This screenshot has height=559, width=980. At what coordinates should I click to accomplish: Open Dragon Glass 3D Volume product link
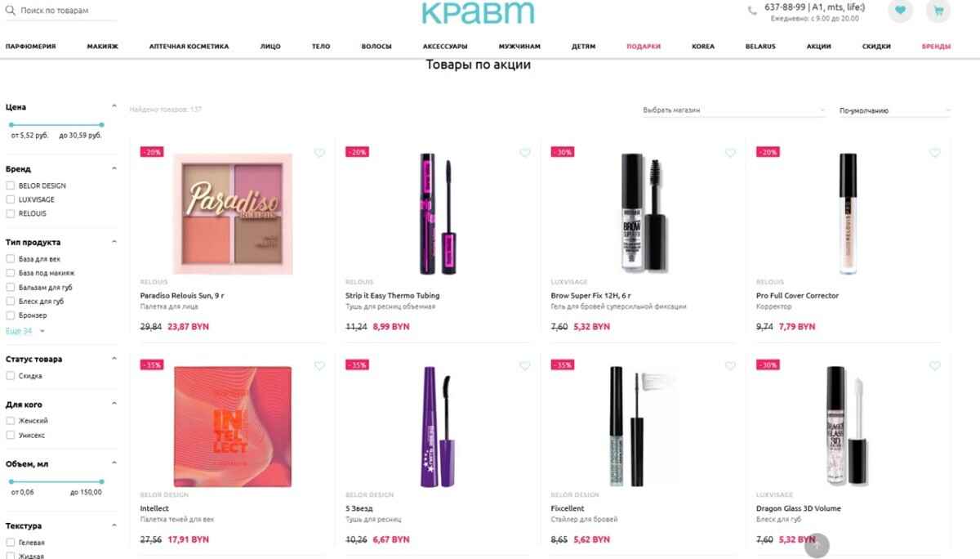click(x=798, y=508)
